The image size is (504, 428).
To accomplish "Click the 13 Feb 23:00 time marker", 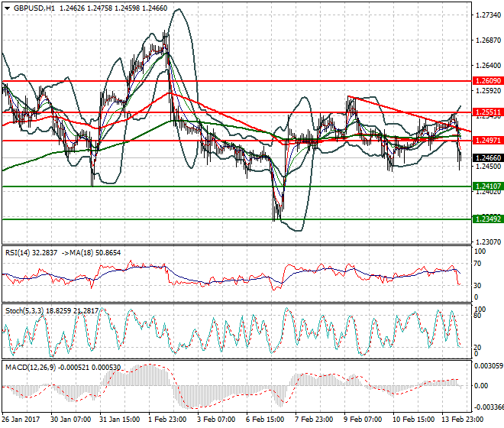I will point(460,420).
